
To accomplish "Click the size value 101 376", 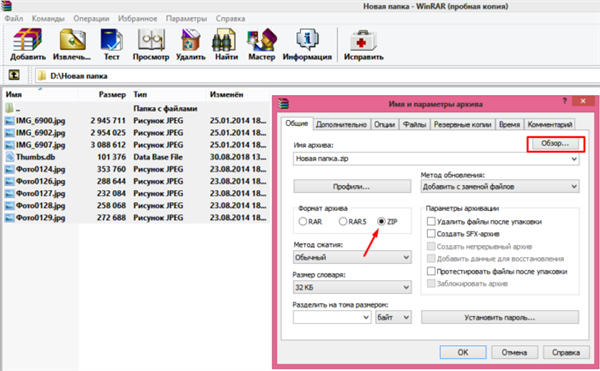I will click(111, 157).
